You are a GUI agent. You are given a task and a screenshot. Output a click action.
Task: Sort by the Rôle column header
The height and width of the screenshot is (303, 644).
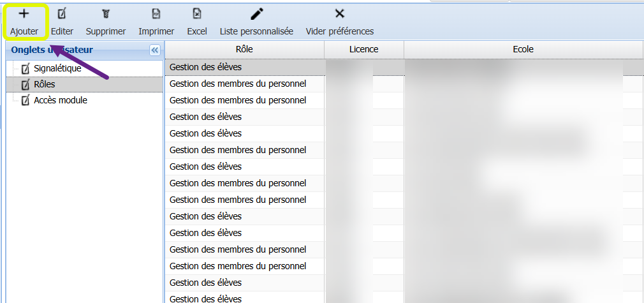click(x=244, y=49)
